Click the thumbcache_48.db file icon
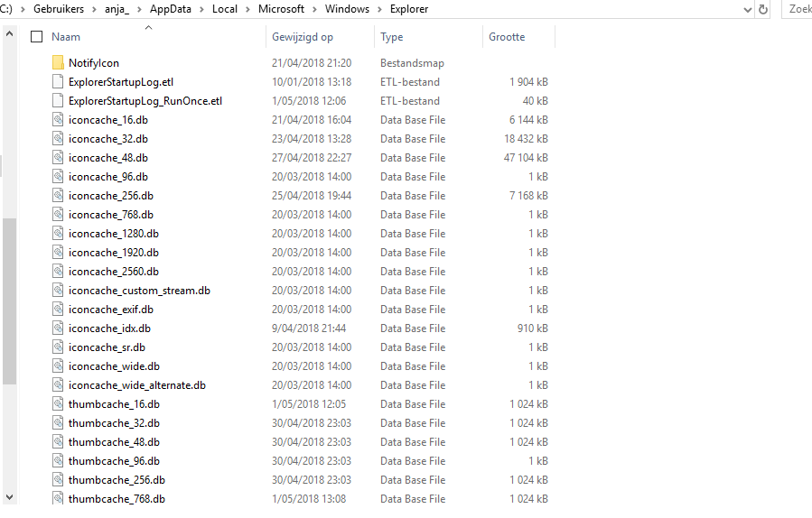Image resolution: width=812 pixels, height=518 pixels. pos(58,442)
